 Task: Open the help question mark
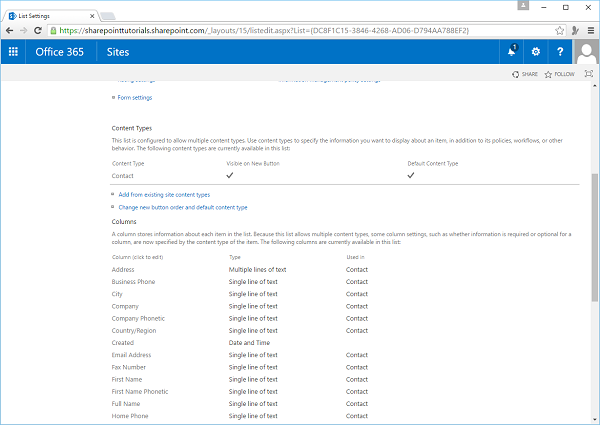tap(562, 52)
